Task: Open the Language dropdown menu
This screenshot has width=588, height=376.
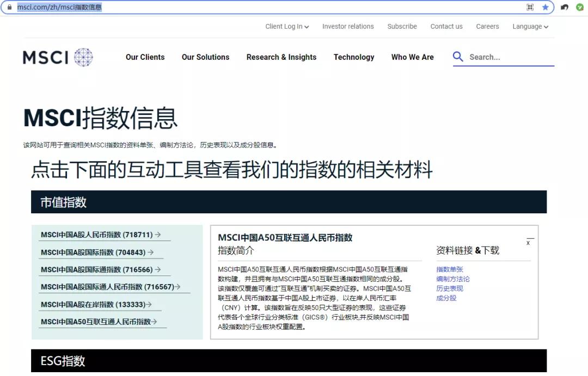Action: (x=530, y=26)
